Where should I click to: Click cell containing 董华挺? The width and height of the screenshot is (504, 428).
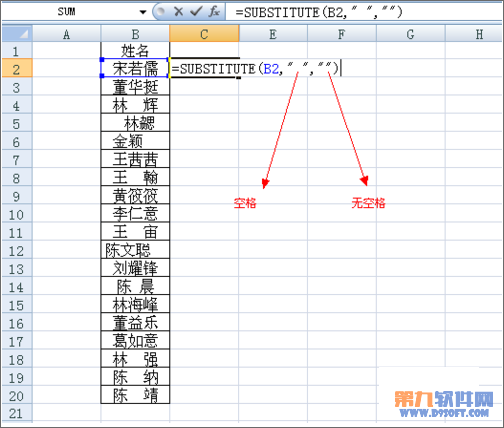[135, 86]
